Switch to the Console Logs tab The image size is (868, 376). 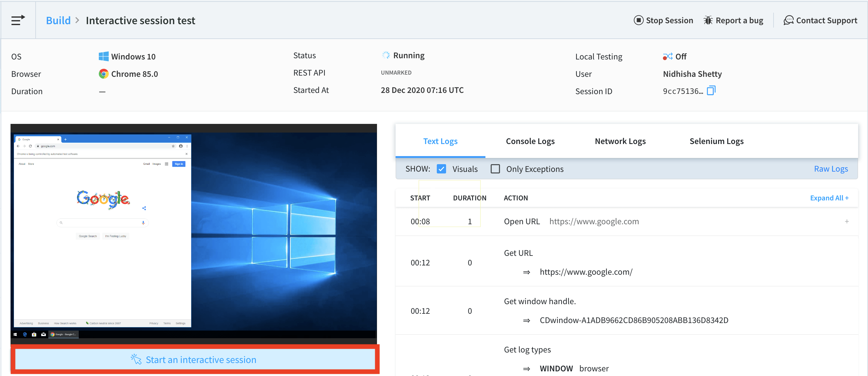[530, 141]
